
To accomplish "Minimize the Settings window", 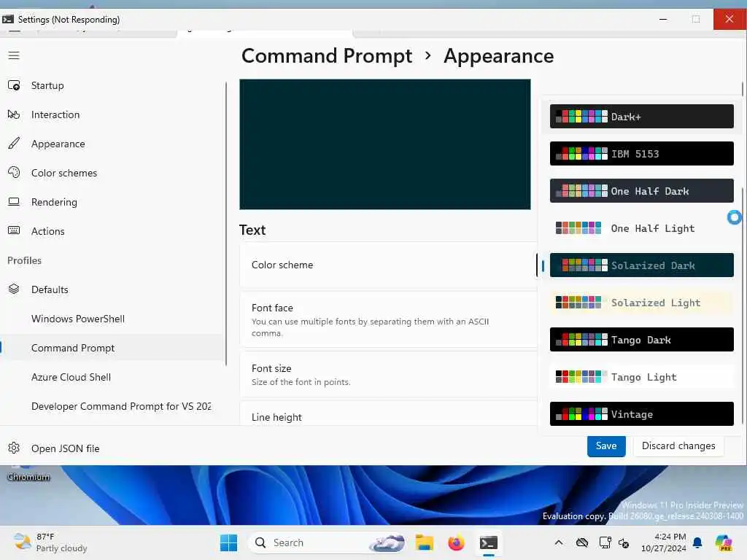I will 662,19.
